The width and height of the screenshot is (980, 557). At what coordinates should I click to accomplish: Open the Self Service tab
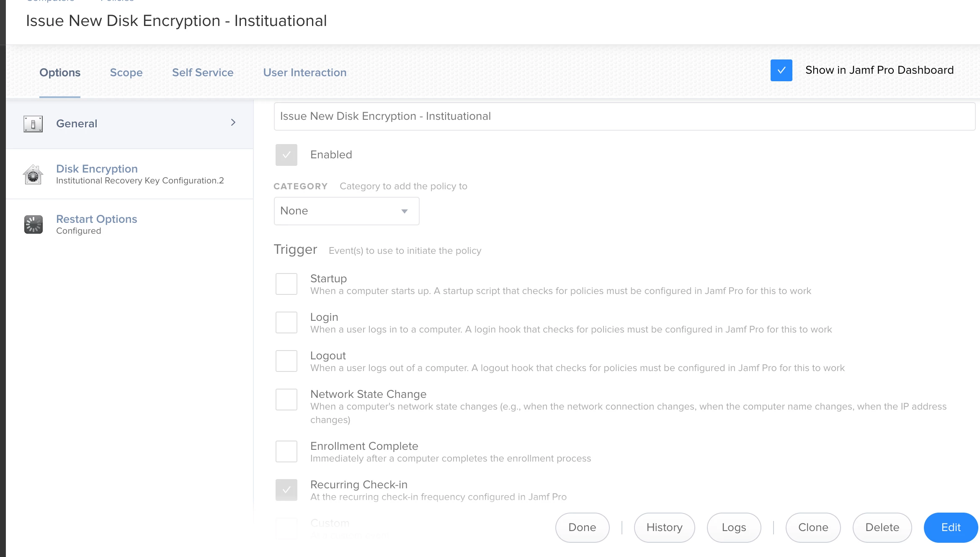(x=203, y=72)
